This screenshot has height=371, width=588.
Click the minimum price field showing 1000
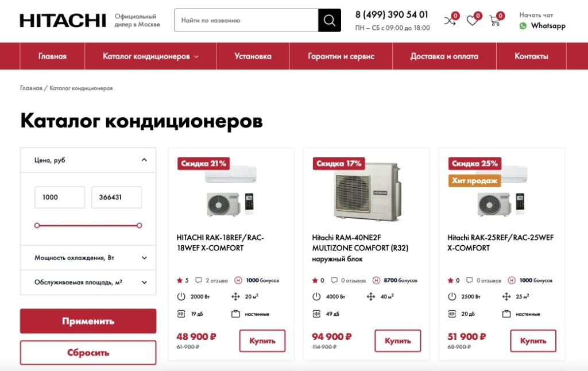click(x=60, y=198)
